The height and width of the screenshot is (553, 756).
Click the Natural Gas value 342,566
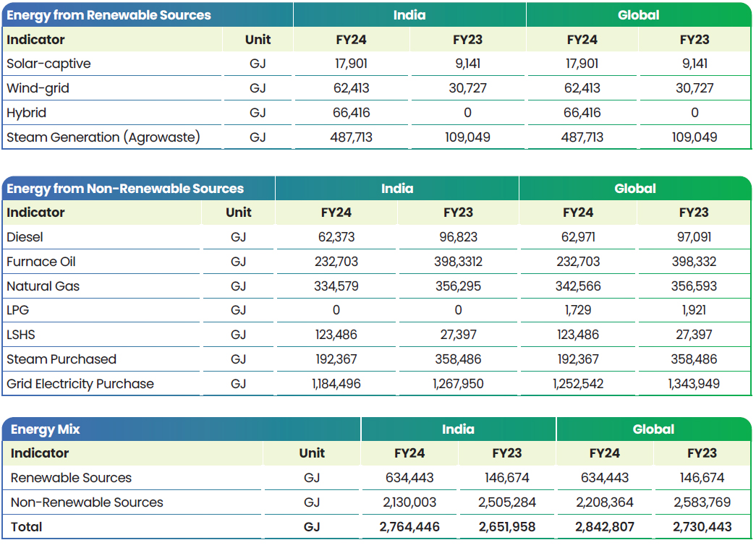578,286
